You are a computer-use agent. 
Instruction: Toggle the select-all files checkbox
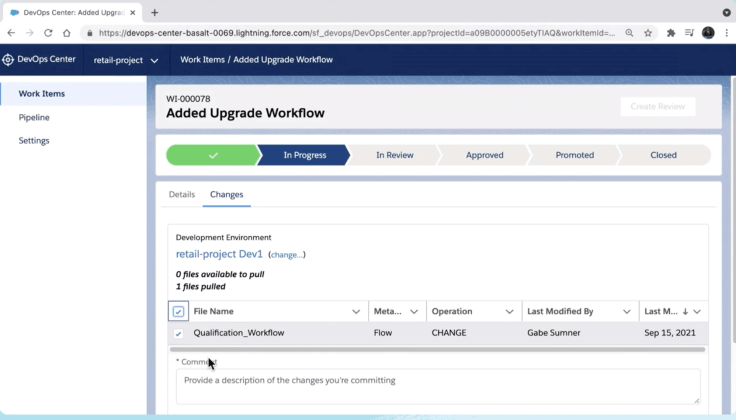[178, 311]
